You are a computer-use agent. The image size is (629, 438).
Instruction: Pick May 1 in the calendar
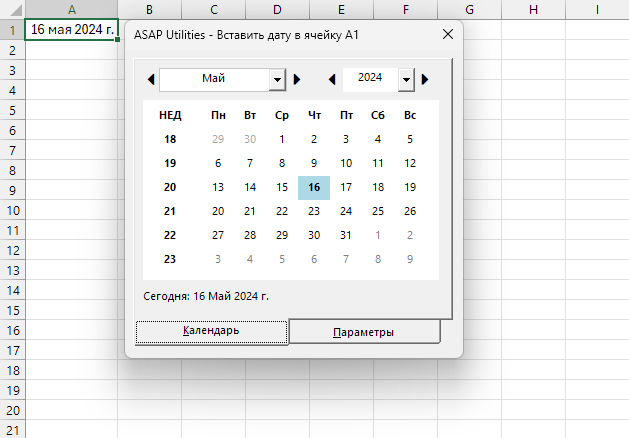(282, 139)
